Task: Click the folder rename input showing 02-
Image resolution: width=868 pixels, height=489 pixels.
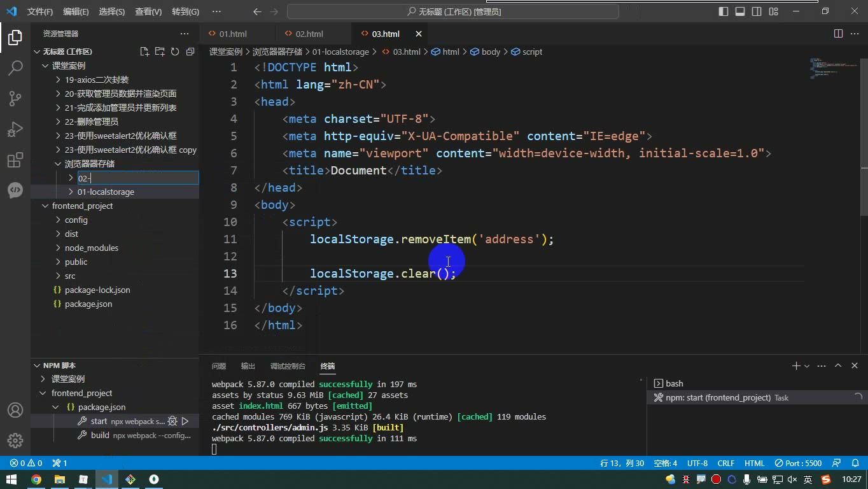Action: coord(138,178)
